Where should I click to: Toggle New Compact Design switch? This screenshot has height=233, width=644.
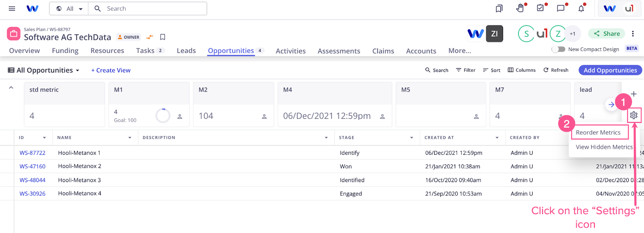558,49
